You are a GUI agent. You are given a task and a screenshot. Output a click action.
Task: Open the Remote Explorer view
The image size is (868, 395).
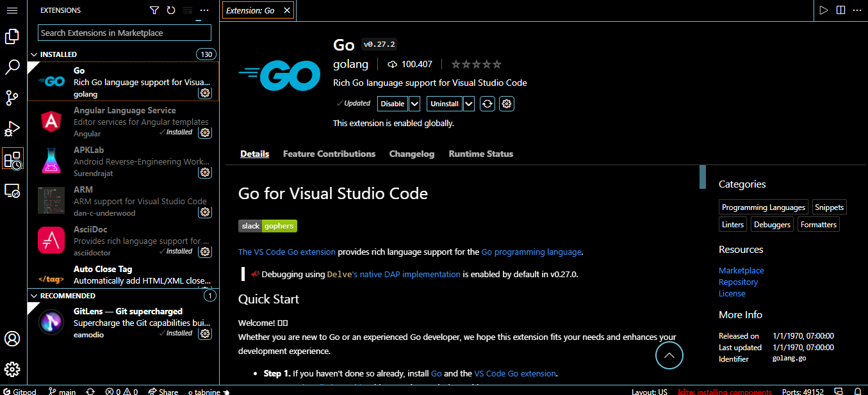coord(12,190)
